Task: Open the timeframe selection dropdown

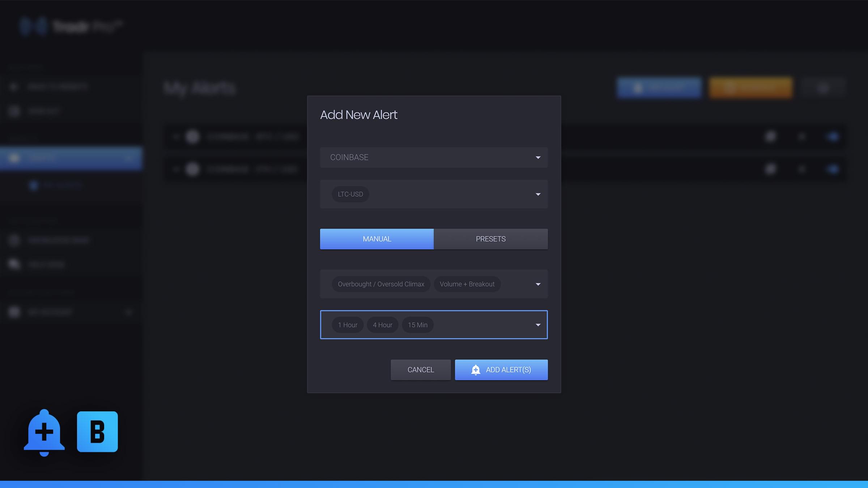Action: point(538,325)
